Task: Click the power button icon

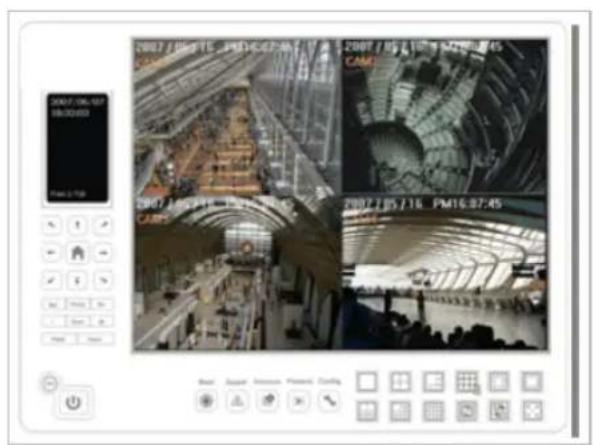Action: point(73,402)
